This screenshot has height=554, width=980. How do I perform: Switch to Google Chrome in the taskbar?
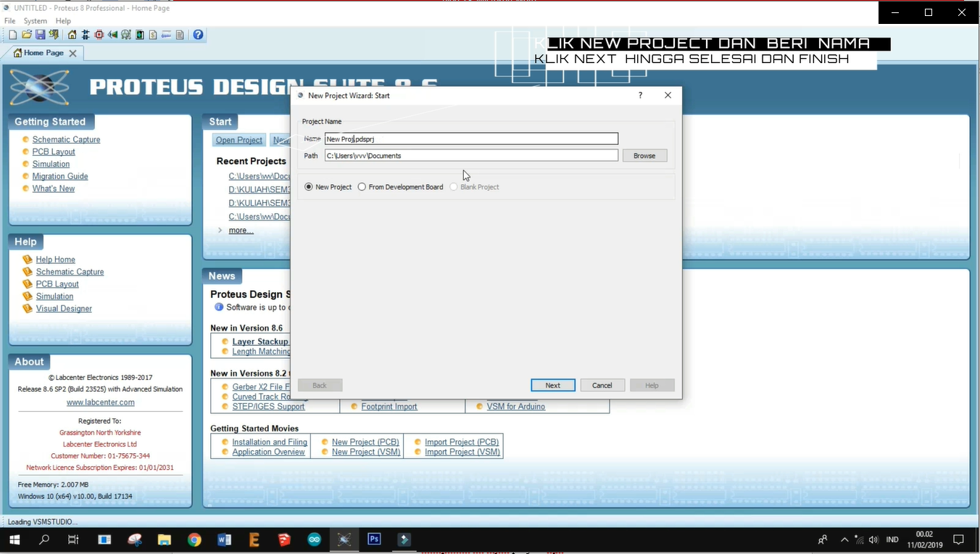[x=194, y=539]
